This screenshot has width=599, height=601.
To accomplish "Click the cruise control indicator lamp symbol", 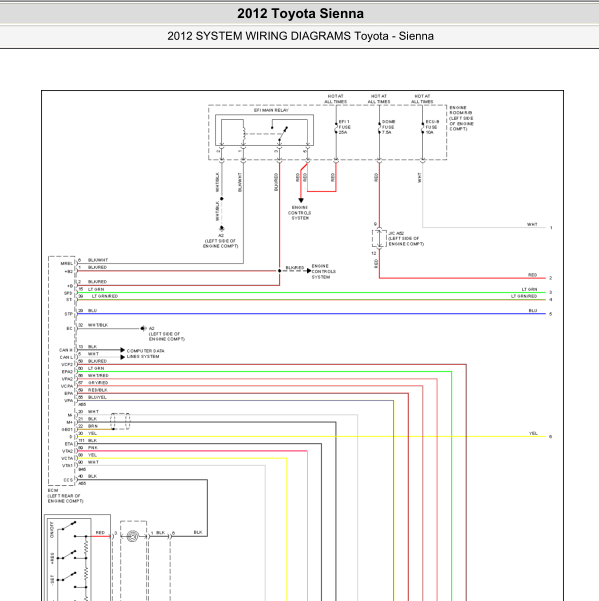I will [133, 536].
